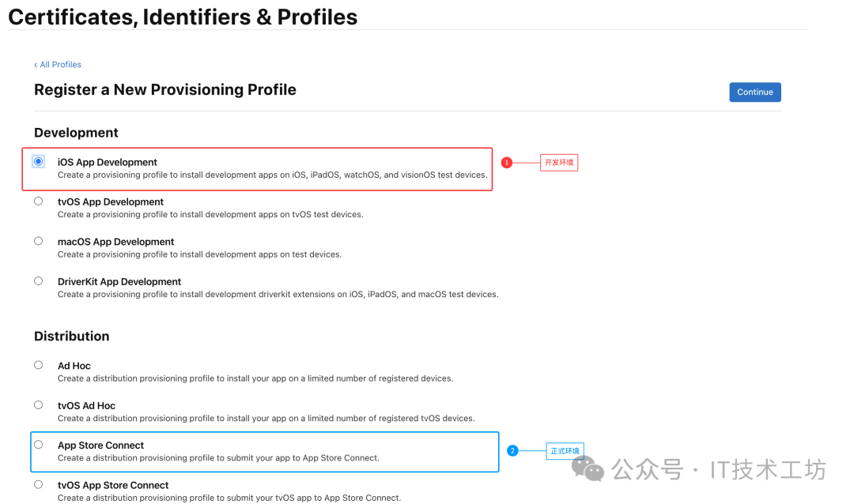
Task: Click the red number 1 annotation marker
Action: 507,163
